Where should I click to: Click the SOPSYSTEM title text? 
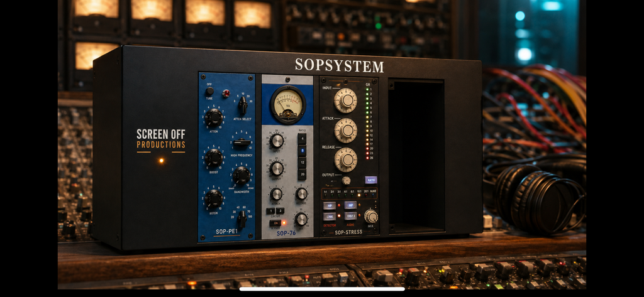point(339,65)
